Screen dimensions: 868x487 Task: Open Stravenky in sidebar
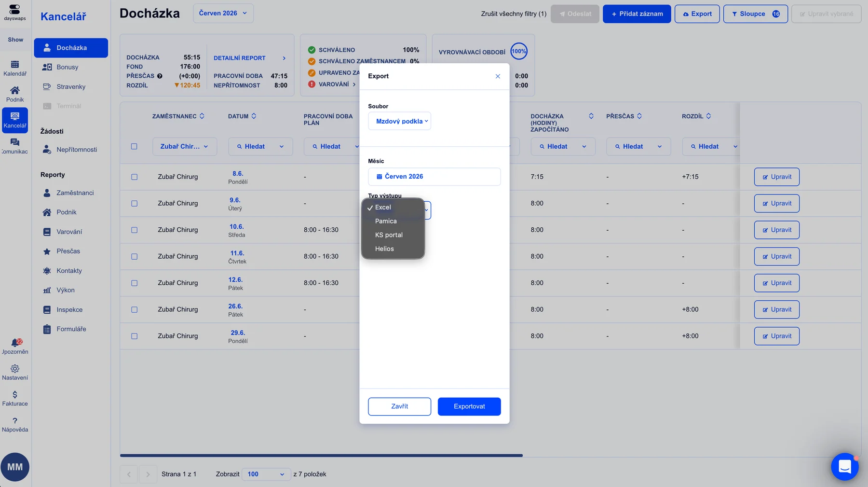71,87
